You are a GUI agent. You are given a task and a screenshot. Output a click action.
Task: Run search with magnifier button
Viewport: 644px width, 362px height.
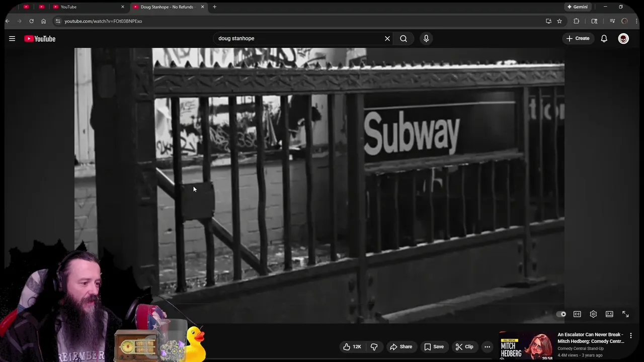404,38
